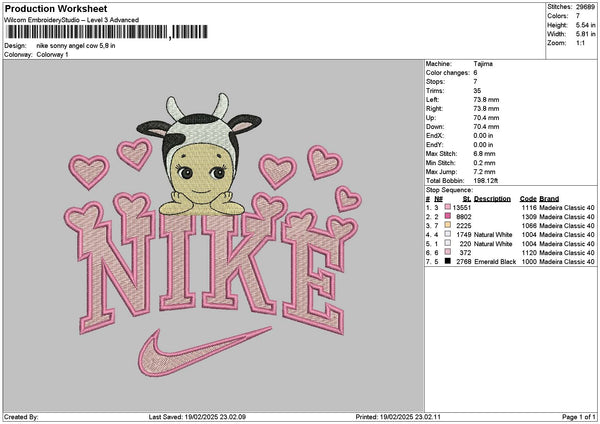Viewport: 600px width, 424px height.
Task: Click the Colors value 7
Action: tap(578, 16)
